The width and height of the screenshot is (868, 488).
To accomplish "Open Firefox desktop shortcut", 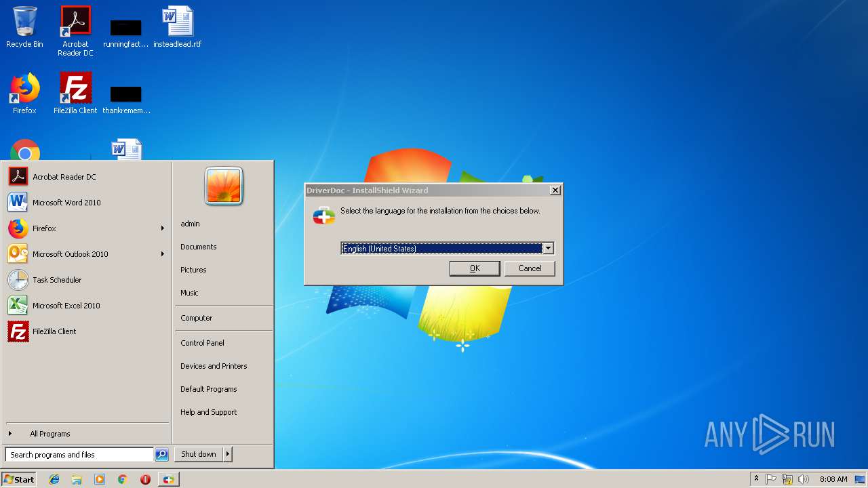I will click(24, 94).
